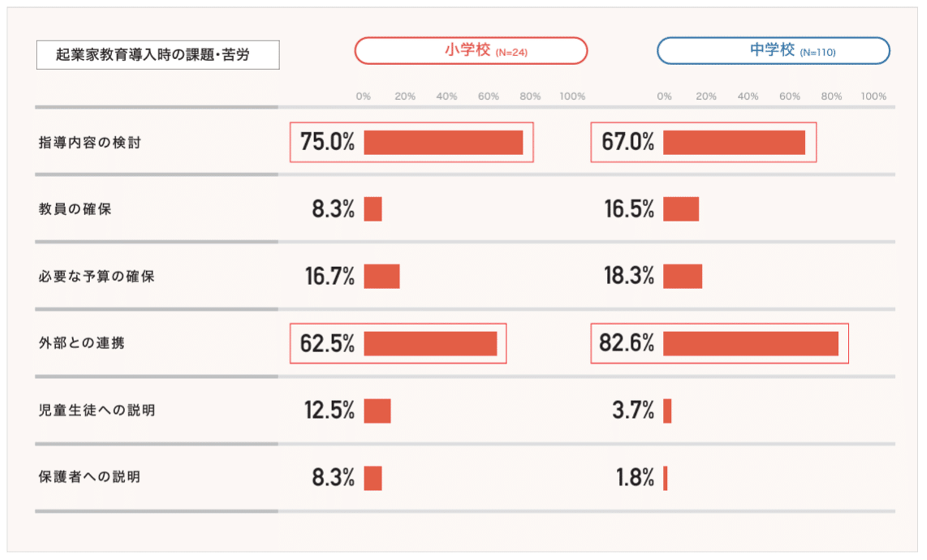927x560 pixels.
Task: Click the 1.8% value text
Action: point(635,478)
